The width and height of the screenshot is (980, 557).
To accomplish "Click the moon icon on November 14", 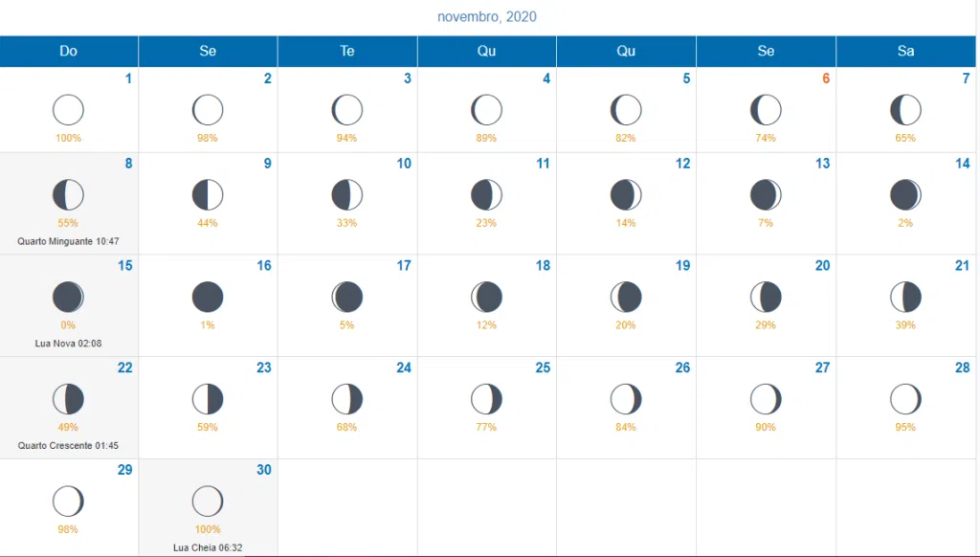I will [x=905, y=195].
